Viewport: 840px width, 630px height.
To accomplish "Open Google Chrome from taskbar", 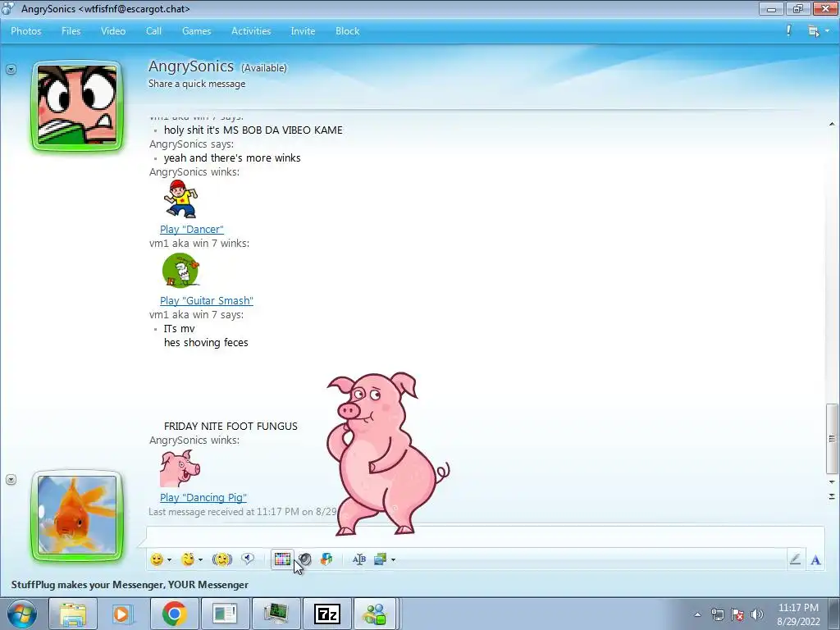I will click(174, 614).
